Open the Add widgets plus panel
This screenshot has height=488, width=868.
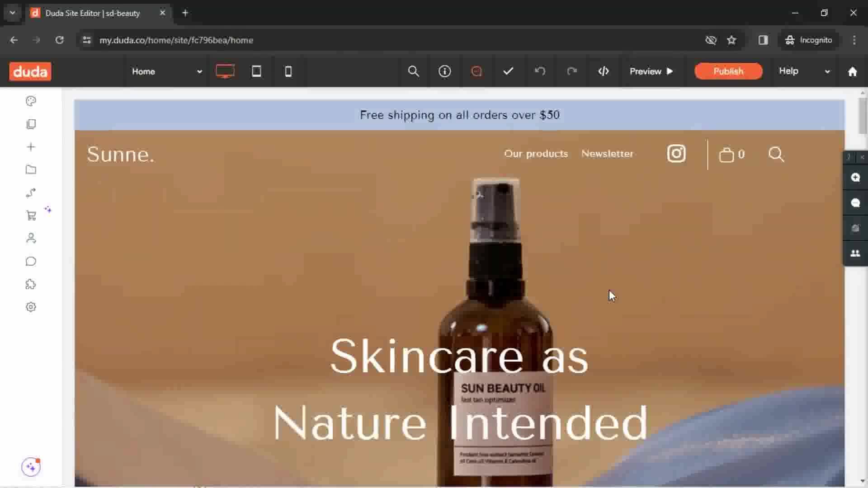31,147
